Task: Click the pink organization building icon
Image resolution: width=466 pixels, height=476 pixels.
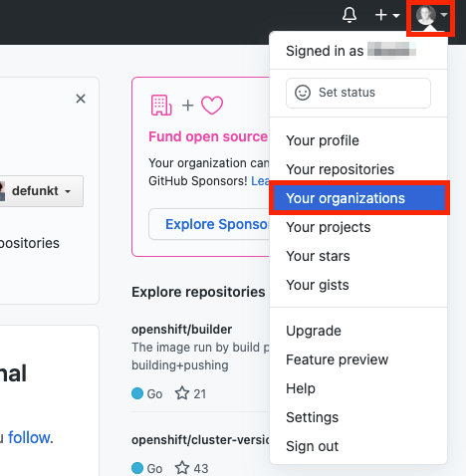Action: point(161,106)
